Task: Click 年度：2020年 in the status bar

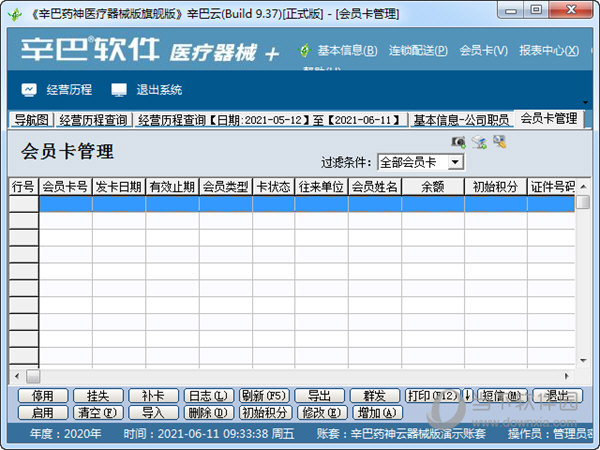Action: tap(65, 434)
